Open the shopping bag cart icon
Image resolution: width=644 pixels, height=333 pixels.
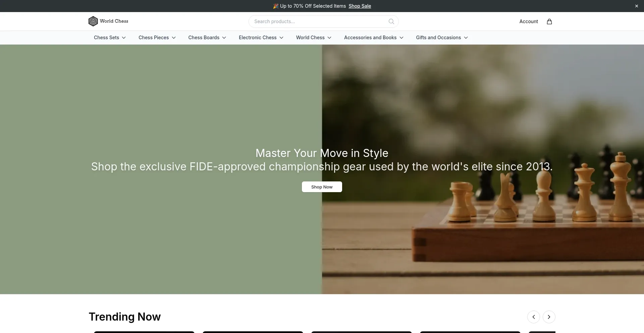click(x=549, y=21)
